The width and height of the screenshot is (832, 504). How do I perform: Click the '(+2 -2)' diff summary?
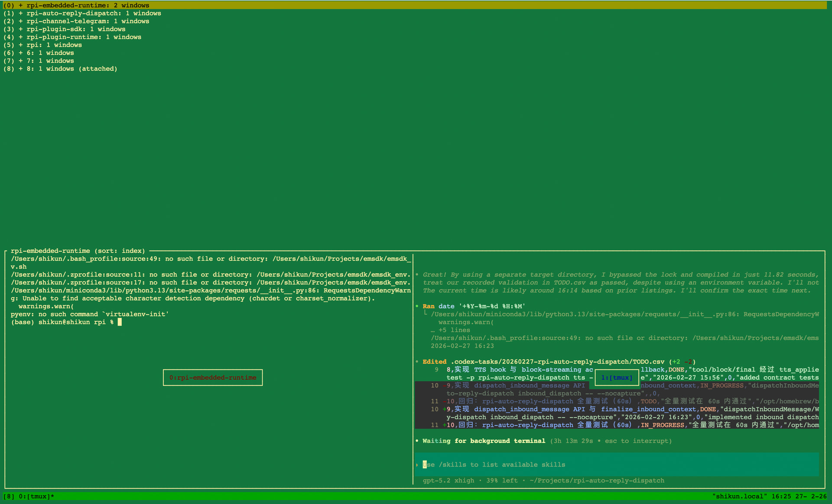point(682,362)
